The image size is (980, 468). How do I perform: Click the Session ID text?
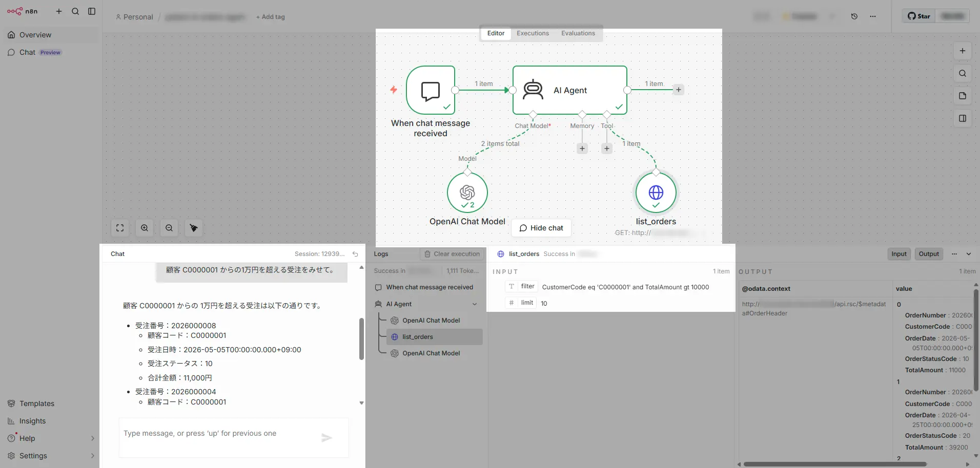[x=319, y=254]
